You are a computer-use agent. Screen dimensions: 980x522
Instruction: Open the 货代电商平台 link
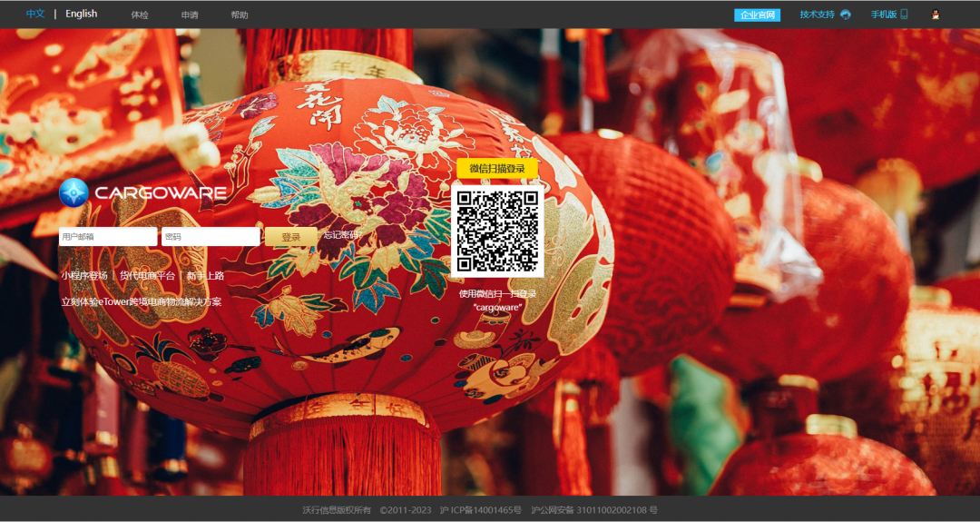coord(147,275)
